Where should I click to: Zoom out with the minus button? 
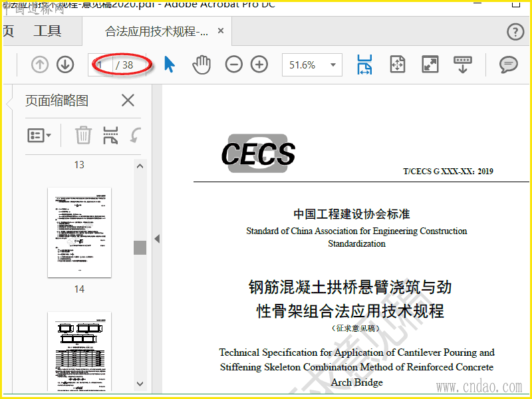pyautogui.click(x=234, y=65)
